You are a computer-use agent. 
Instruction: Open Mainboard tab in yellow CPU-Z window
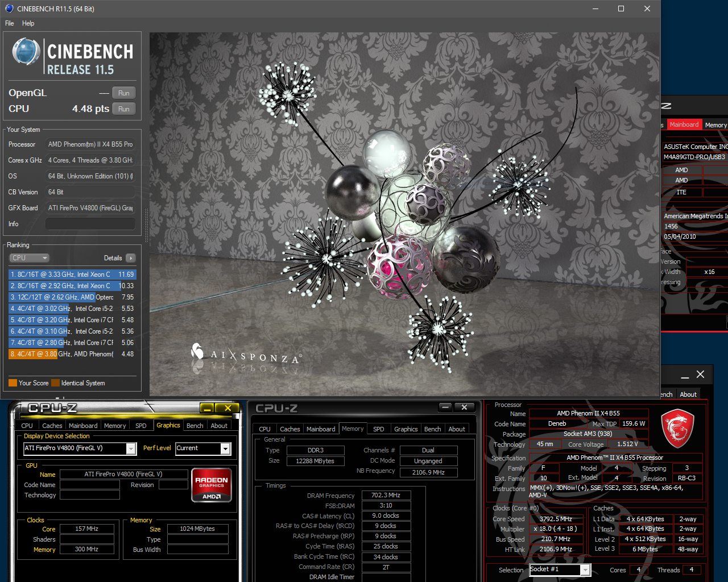pyautogui.click(x=83, y=426)
